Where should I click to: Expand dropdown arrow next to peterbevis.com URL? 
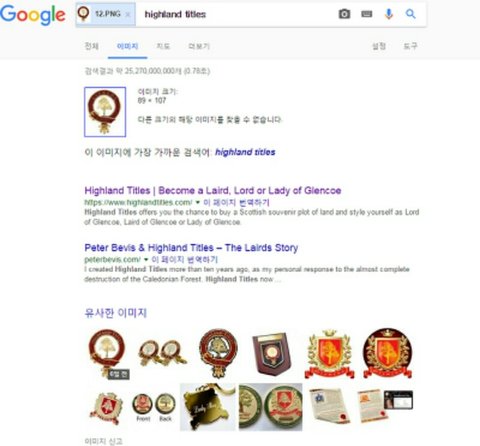tap(146, 259)
